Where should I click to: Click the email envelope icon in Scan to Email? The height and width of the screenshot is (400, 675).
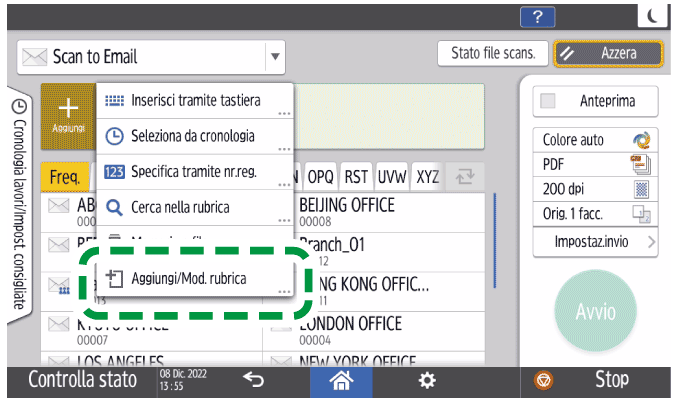click(34, 57)
